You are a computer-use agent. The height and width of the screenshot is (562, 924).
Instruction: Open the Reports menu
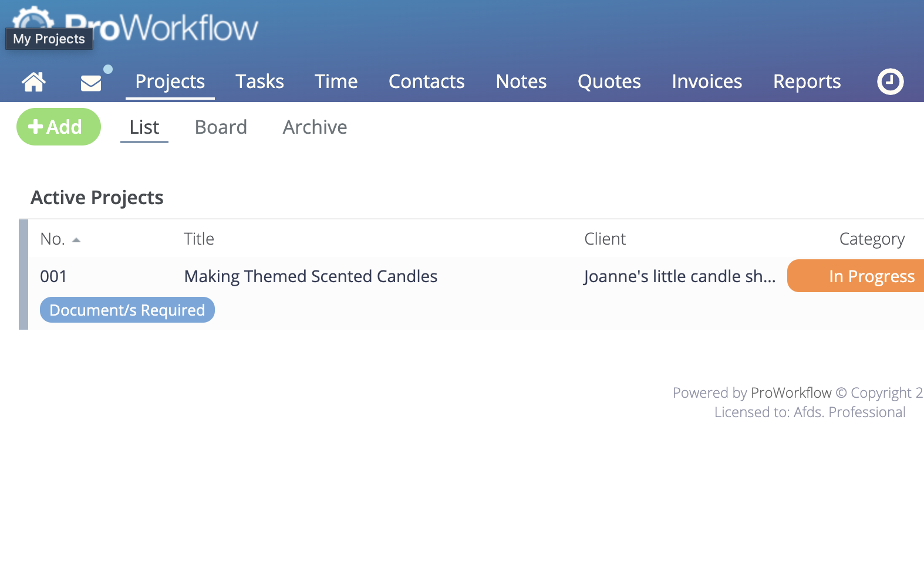(x=807, y=81)
